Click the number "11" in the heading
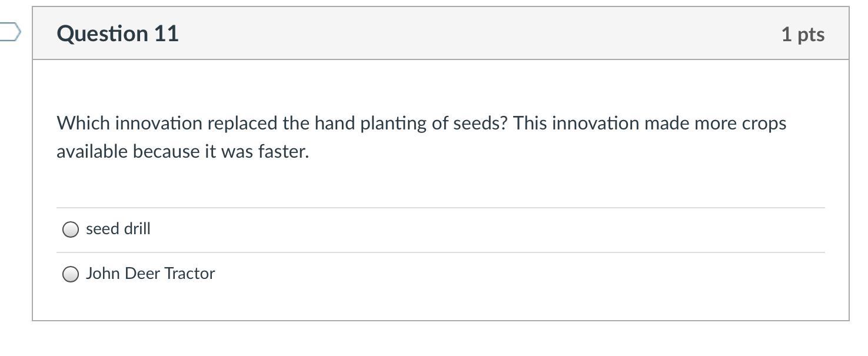Viewport: 868px width, 356px height. 167,34
